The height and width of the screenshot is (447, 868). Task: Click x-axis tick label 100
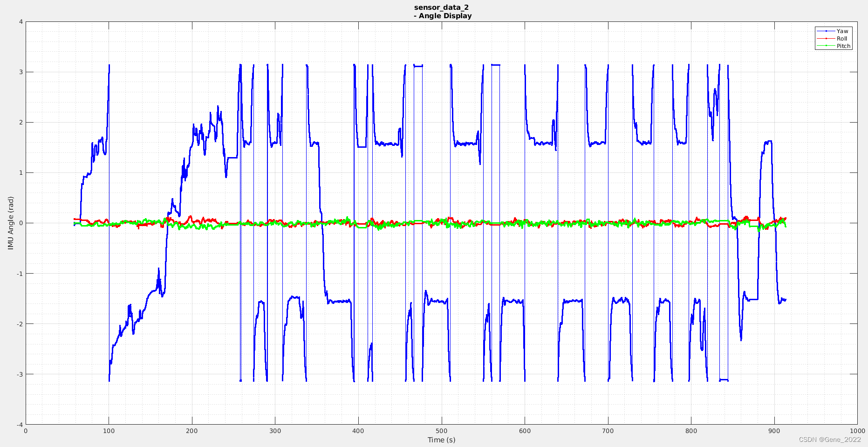[x=109, y=431]
